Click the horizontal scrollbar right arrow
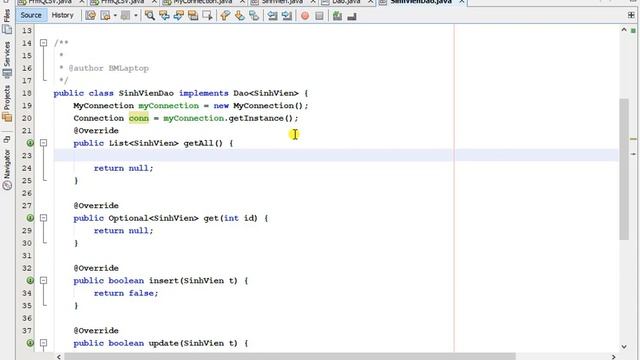640x360 pixels. coord(613,357)
